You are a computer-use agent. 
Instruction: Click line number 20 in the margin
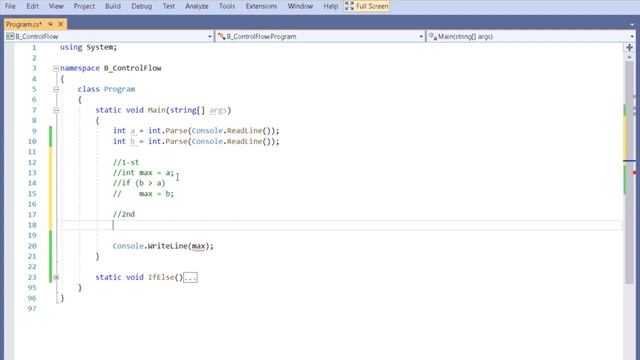pos(32,246)
